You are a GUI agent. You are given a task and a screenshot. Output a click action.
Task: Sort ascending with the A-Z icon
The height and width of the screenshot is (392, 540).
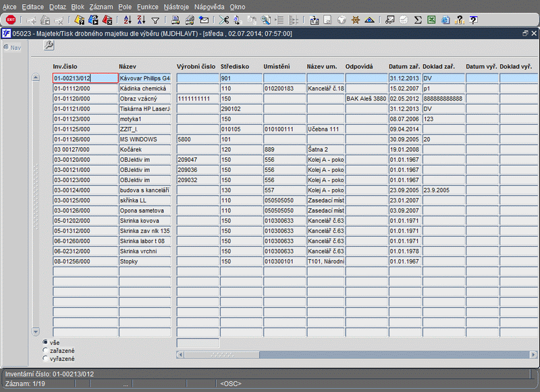click(x=128, y=20)
